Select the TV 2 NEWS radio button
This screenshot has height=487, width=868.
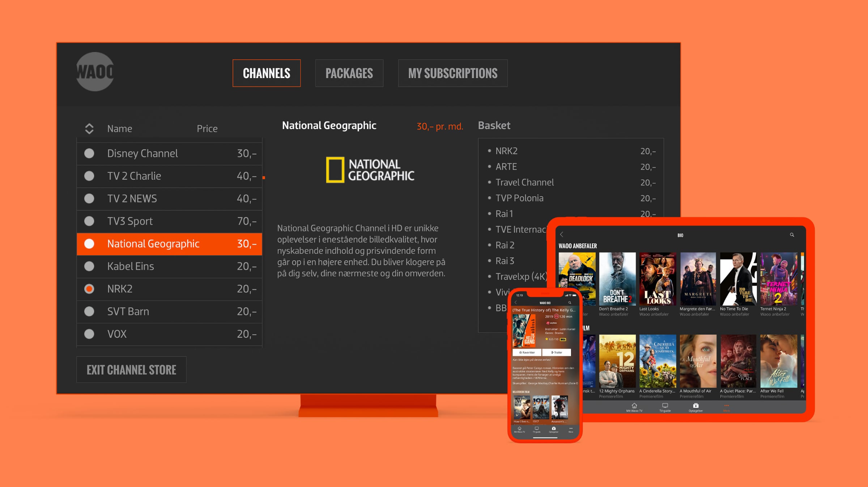point(89,198)
